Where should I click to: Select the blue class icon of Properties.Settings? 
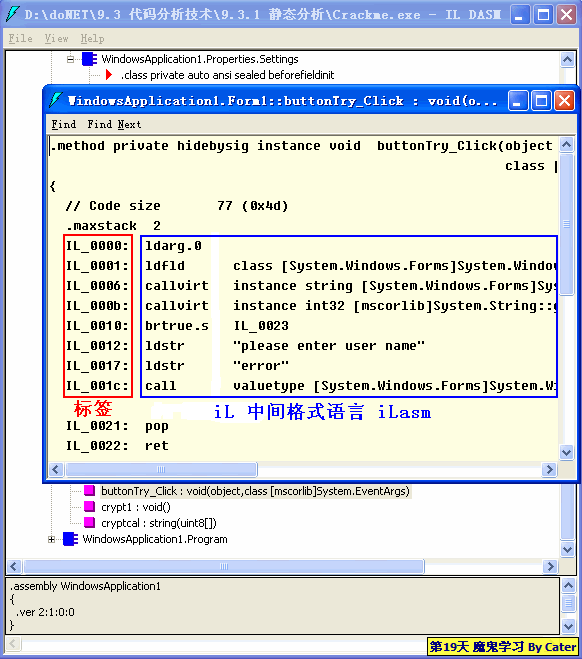[89, 59]
